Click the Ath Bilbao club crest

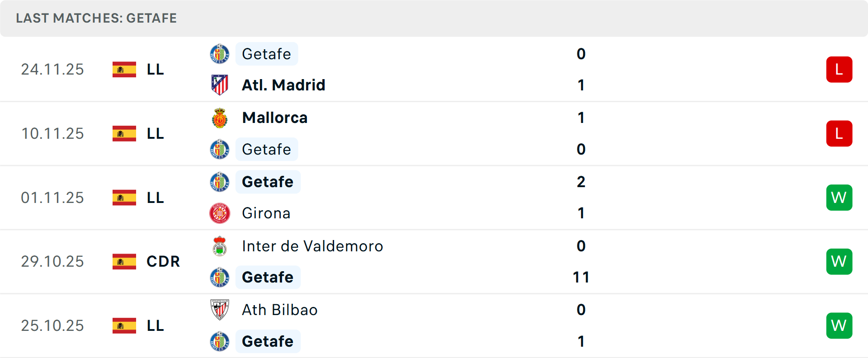coord(220,310)
